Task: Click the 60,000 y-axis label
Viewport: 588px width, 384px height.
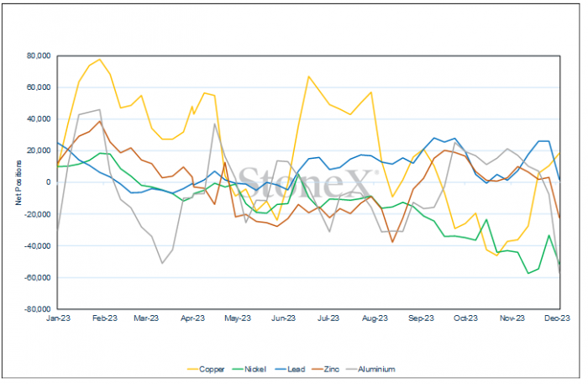Action: pos(39,87)
